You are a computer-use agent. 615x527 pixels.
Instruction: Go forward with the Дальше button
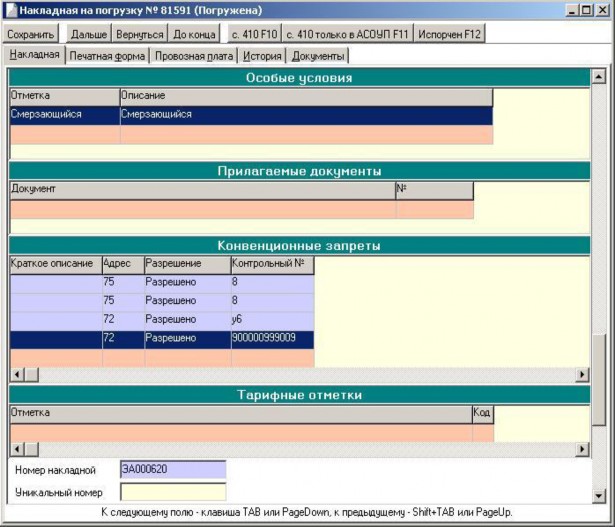89,34
